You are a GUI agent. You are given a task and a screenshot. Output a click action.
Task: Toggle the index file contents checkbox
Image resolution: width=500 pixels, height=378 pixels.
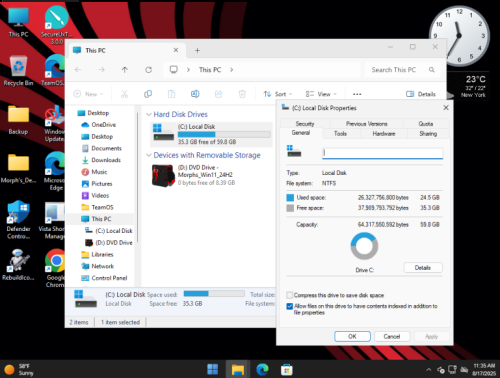pos(290,306)
